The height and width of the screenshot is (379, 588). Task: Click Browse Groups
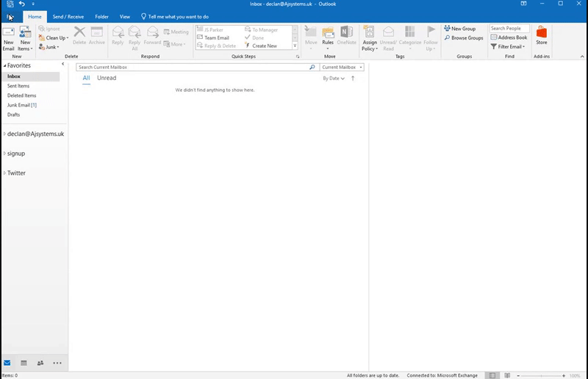pos(464,38)
